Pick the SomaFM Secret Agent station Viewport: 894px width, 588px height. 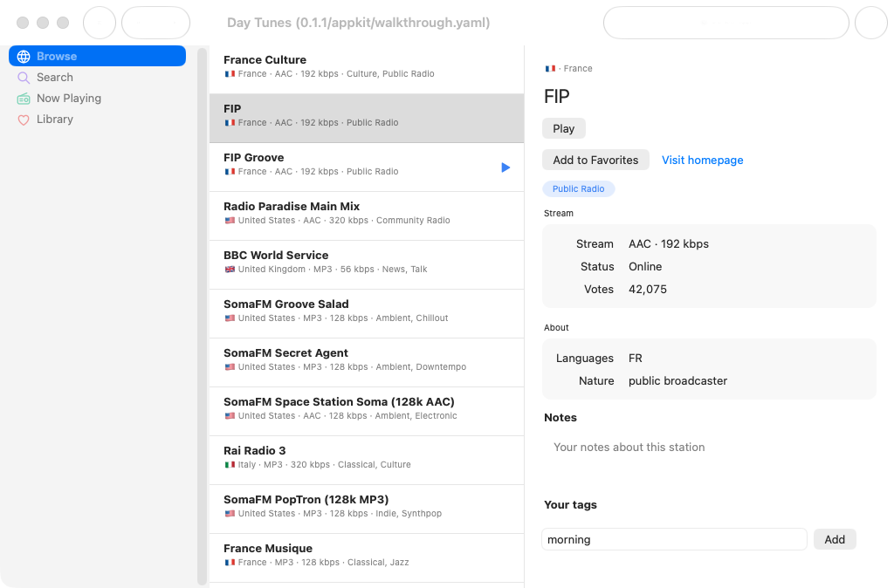point(367,363)
